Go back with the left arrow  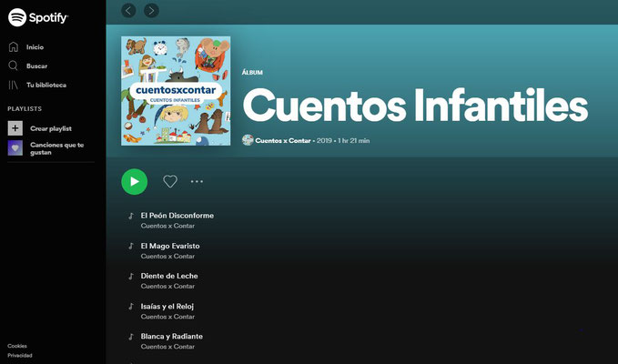(x=128, y=10)
